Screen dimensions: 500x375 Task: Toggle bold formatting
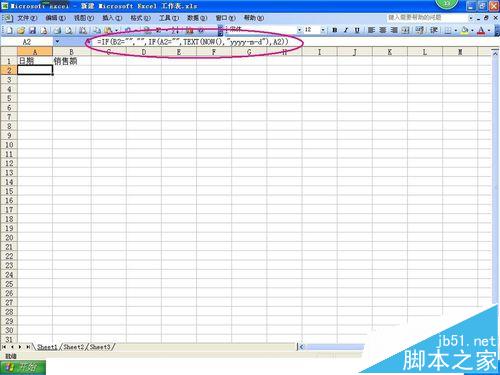[x=335, y=30]
